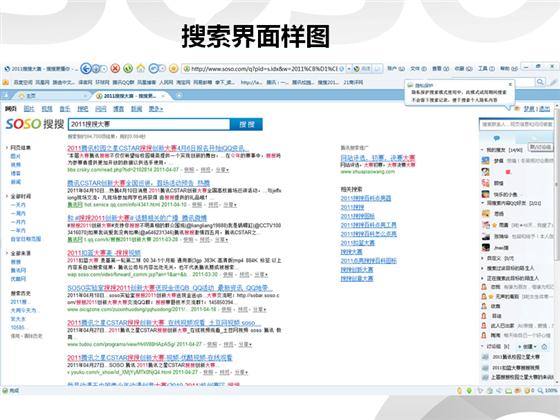Click the soso.com URL address field

pos(264,69)
